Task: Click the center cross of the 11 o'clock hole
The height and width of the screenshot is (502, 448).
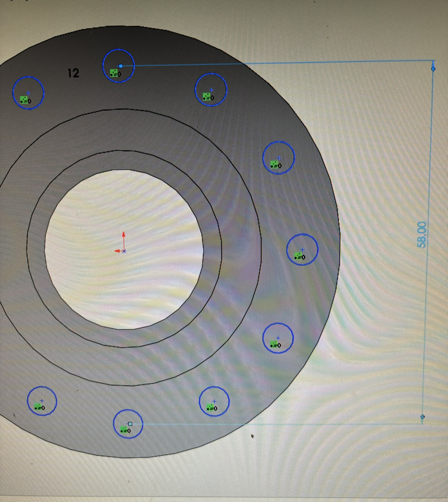Action: point(28,93)
